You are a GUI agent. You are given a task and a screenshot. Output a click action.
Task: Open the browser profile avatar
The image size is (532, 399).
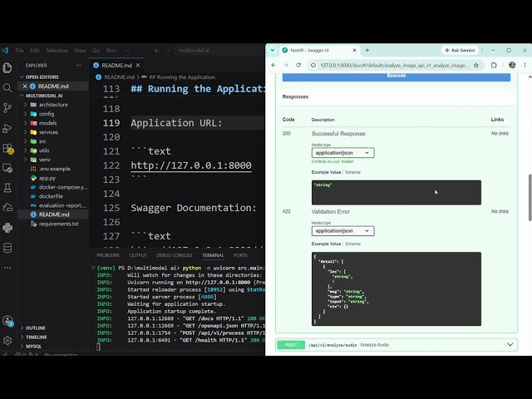[512, 65]
